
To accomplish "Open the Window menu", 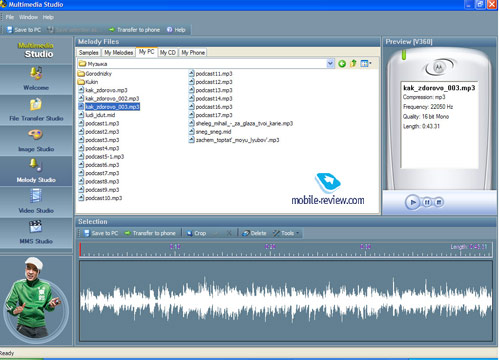I will [28, 17].
